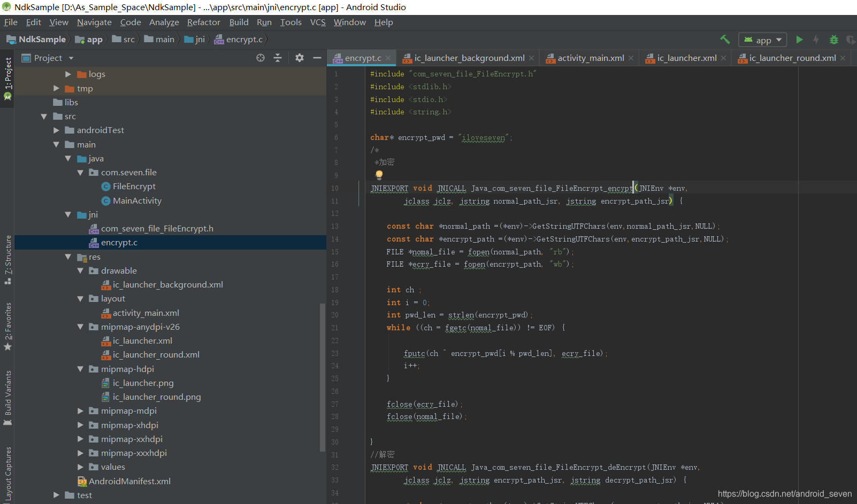Close the encrypt.c editor tab
This screenshot has width=857, height=504.
pos(388,58)
